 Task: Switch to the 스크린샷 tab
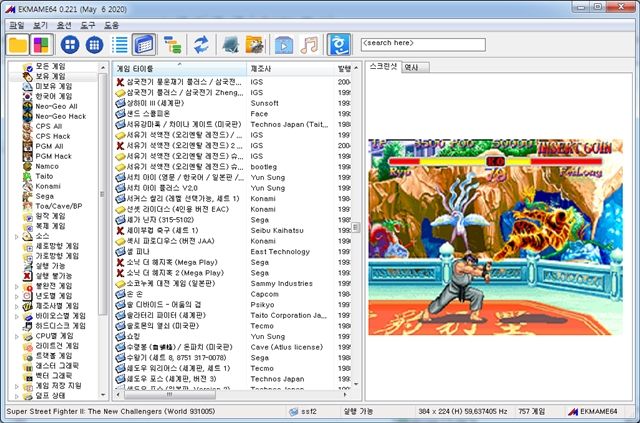click(383, 67)
